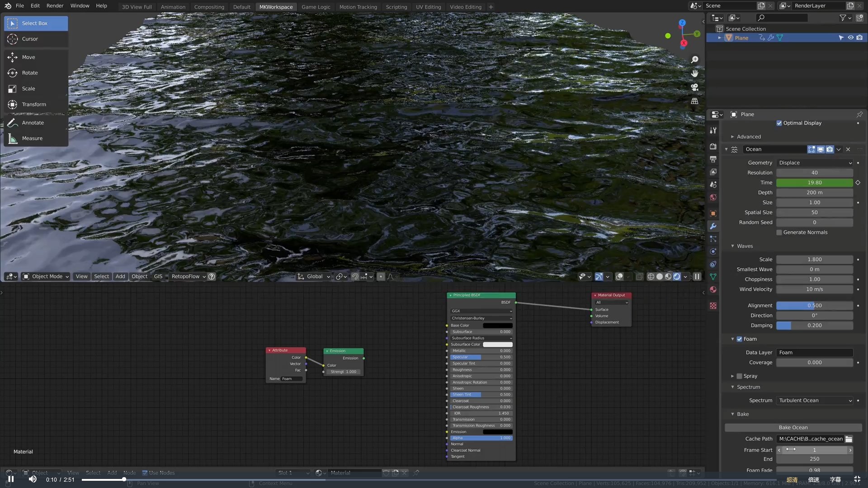Open the GIS menu button
The width and height of the screenshot is (868, 488).
tap(158, 277)
